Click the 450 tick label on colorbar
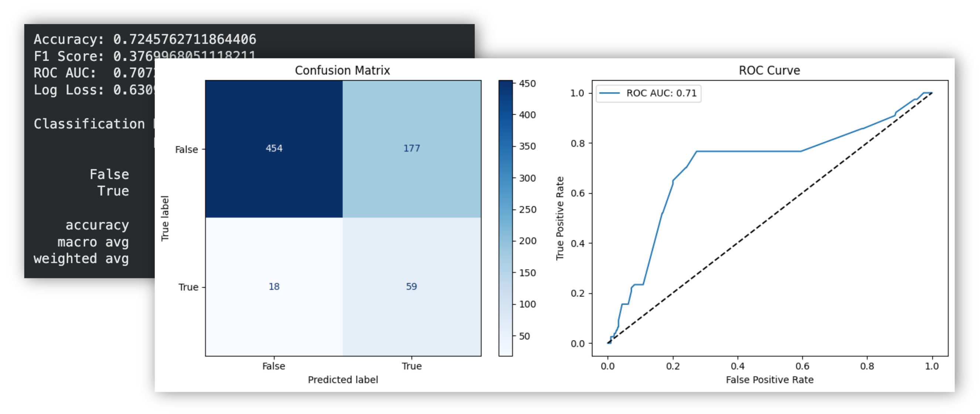980x414 pixels. pos(527,84)
